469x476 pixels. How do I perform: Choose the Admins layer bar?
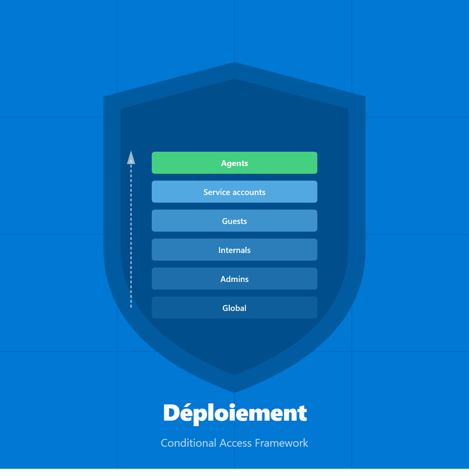point(234,279)
